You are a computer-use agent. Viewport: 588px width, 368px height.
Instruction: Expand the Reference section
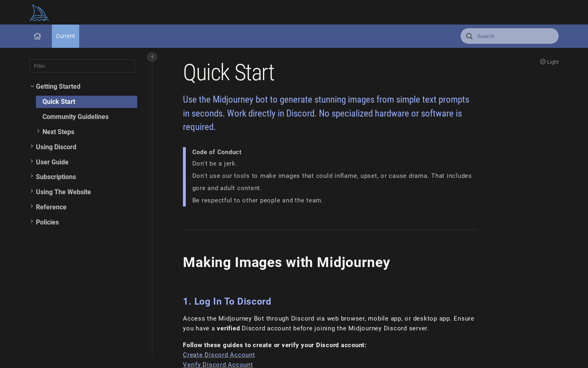tap(32, 206)
